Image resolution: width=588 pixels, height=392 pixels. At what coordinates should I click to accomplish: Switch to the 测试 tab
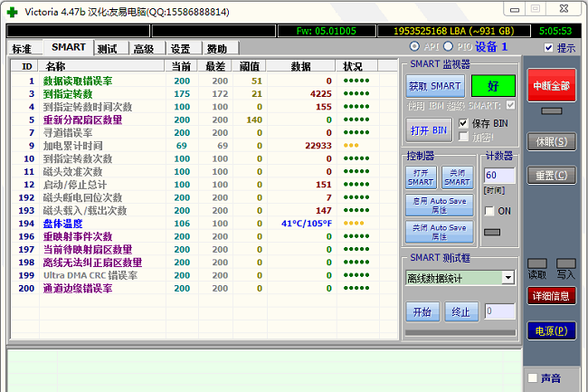(107, 49)
